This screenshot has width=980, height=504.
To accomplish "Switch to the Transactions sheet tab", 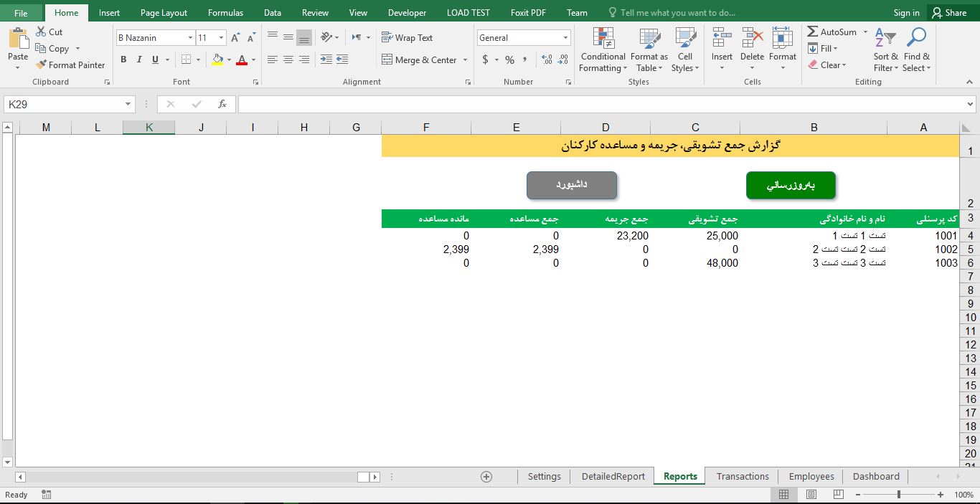I will click(x=743, y=476).
